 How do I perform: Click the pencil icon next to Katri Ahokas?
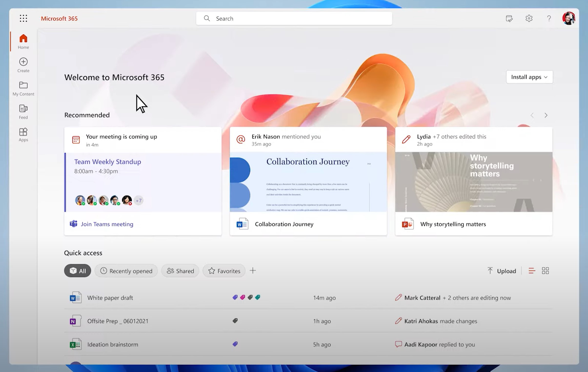point(398,321)
